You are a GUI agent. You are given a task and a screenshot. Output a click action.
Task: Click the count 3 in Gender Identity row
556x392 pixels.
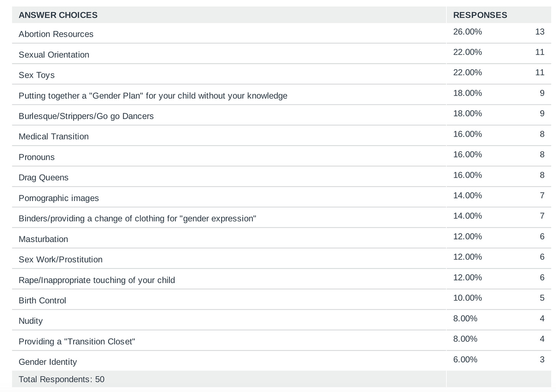tap(542, 360)
